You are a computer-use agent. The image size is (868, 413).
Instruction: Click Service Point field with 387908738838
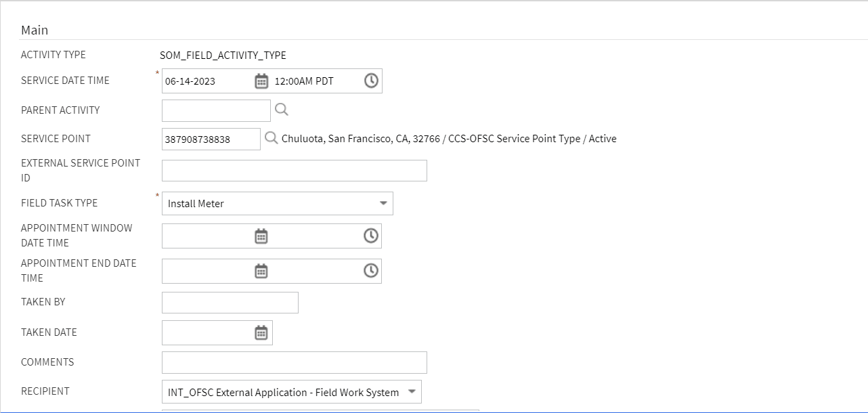pos(211,139)
